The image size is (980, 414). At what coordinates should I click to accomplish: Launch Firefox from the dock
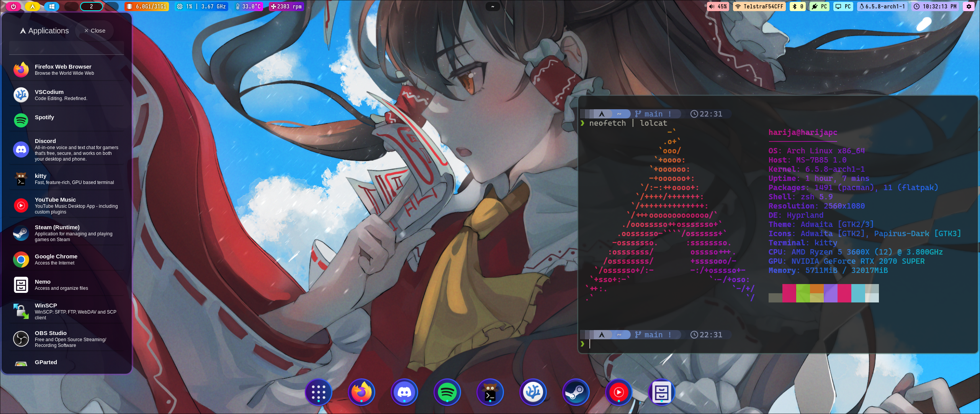point(361,392)
